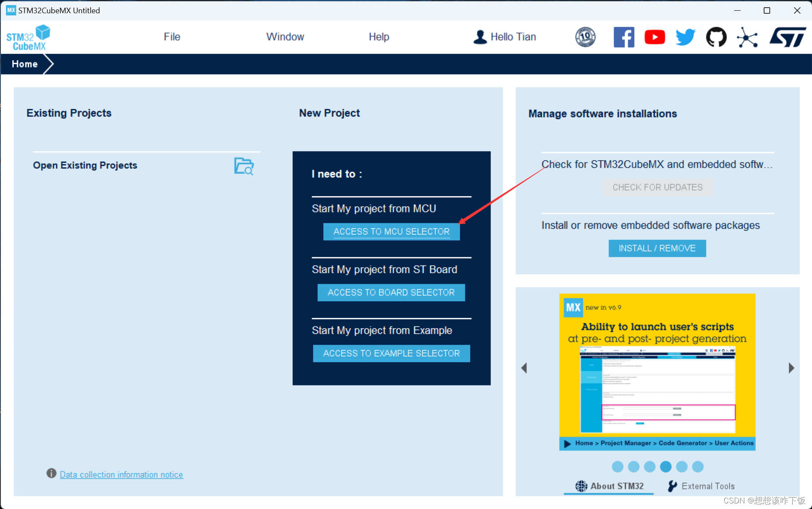Click Start My project from ST Board text
The image size is (812, 509).
pos(385,270)
